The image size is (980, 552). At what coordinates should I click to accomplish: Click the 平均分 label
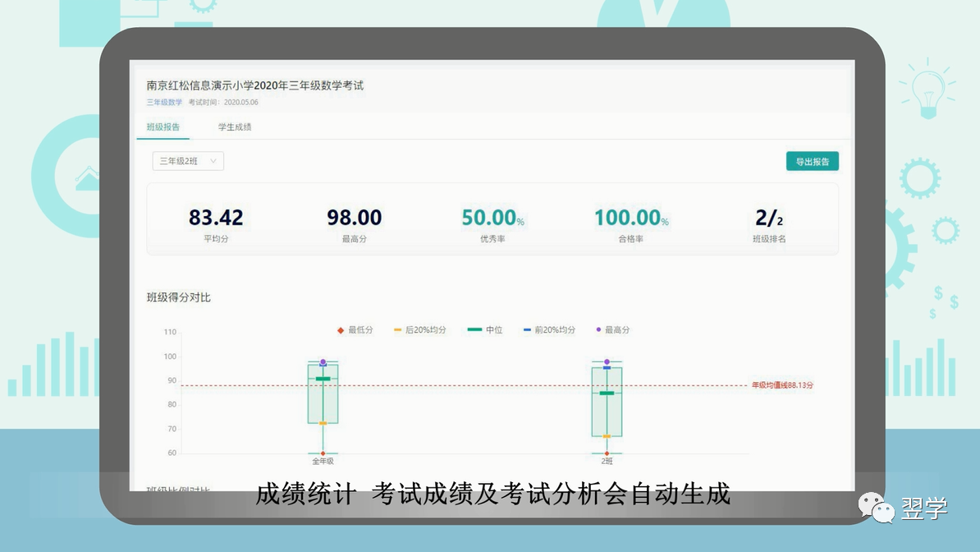pyautogui.click(x=216, y=239)
